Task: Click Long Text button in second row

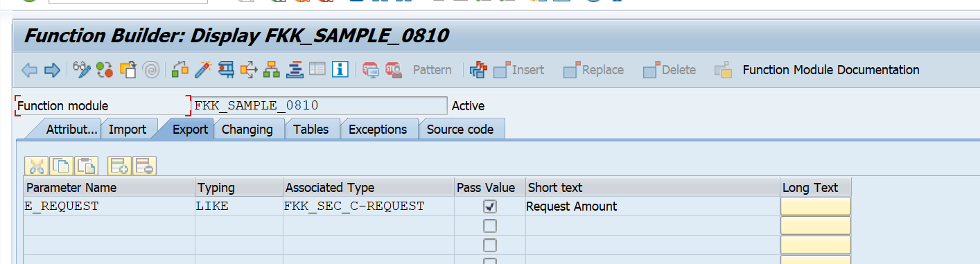Action: 816,226
